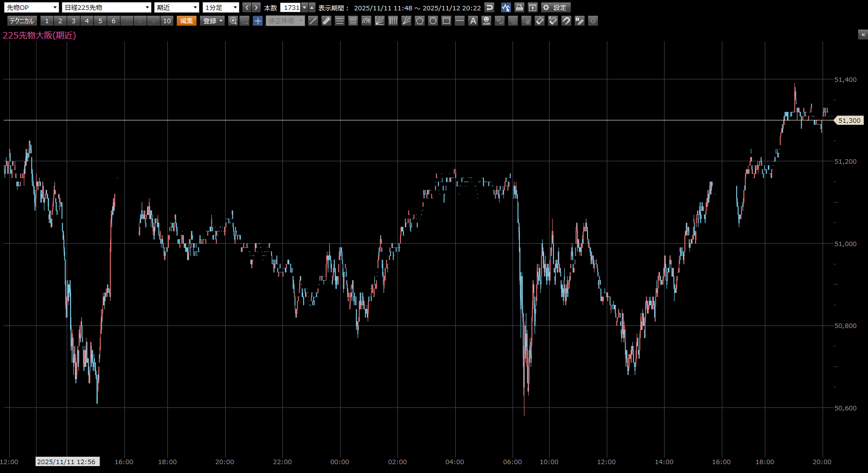Screen dimensions: 868x473
Task: Toggle the magnet snap tool
Action: (x=566, y=21)
